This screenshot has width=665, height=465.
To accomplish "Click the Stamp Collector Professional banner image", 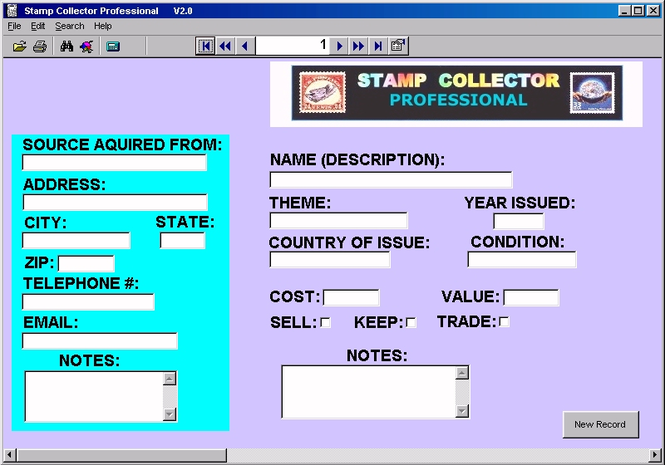I will (457, 93).
